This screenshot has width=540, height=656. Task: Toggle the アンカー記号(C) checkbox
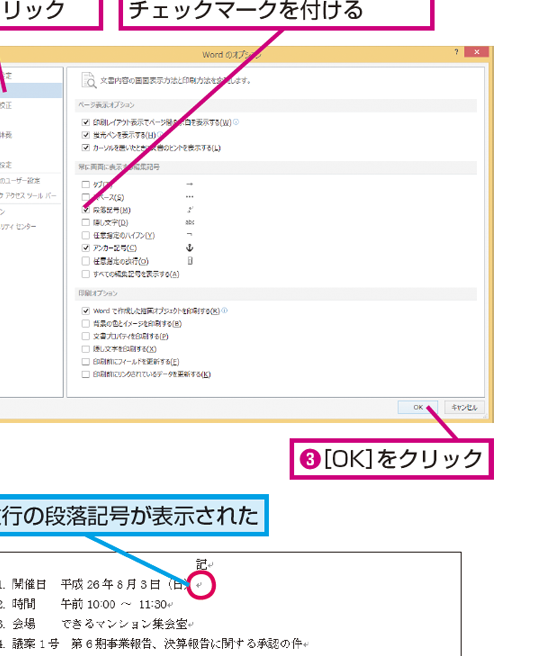click(x=86, y=248)
